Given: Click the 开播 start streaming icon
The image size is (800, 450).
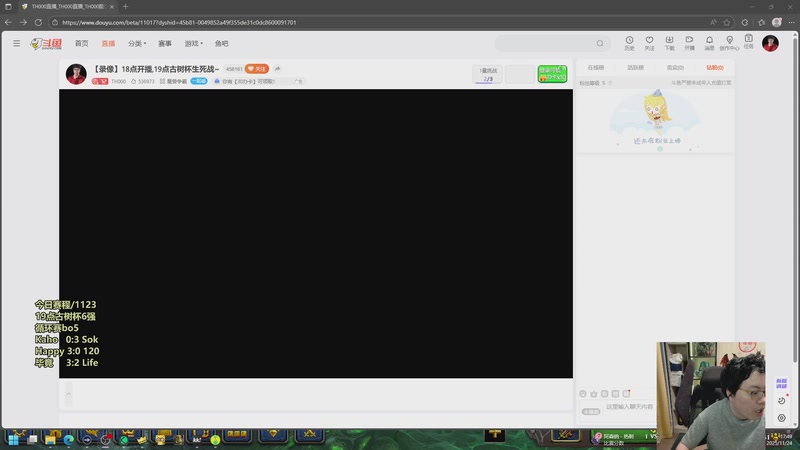Looking at the screenshot, I should 689,43.
